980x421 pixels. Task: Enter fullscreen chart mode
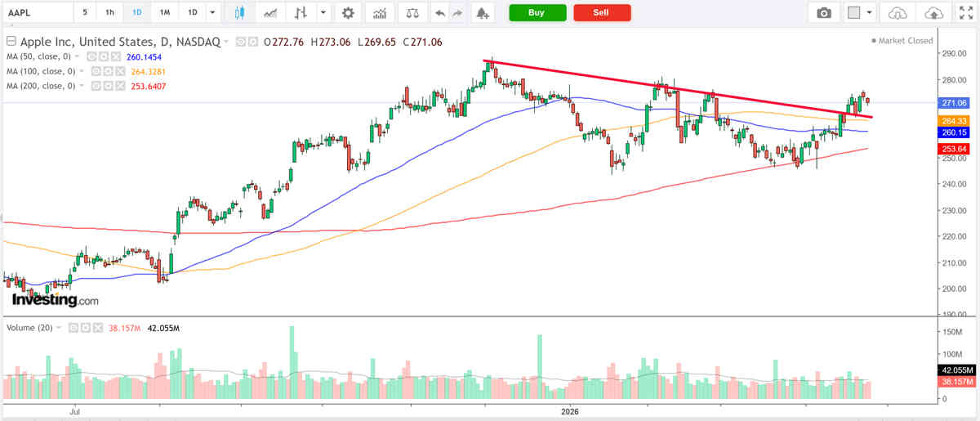[964, 13]
